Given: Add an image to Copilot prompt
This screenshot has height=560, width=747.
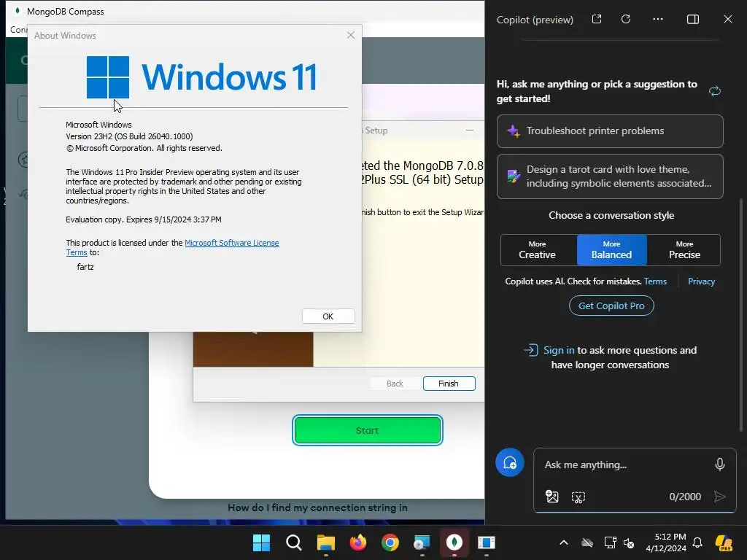Looking at the screenshot, I should pyautogui.click(x=551, y=497).
